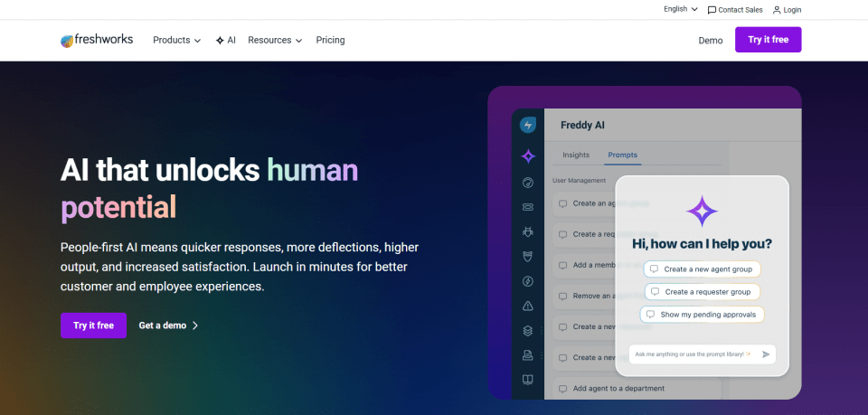
Task: Open the tickets icon in sidebar
Action: pyautogui.click(x=527, y=207)
